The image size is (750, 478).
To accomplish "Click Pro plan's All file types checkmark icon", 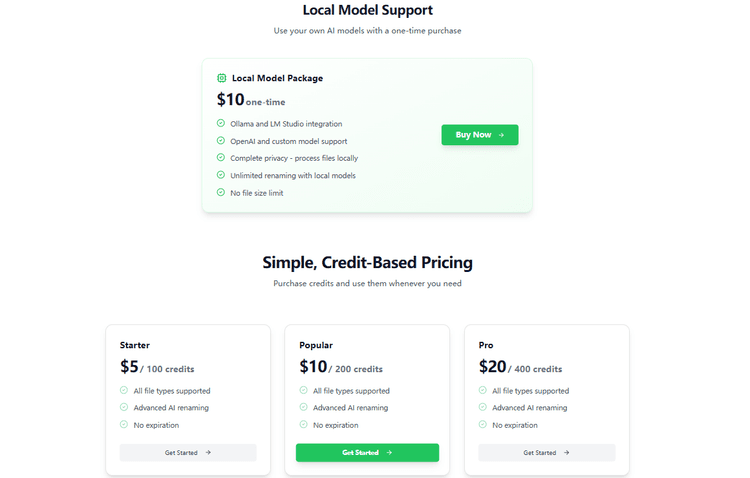I will click(x=483, y=391).
